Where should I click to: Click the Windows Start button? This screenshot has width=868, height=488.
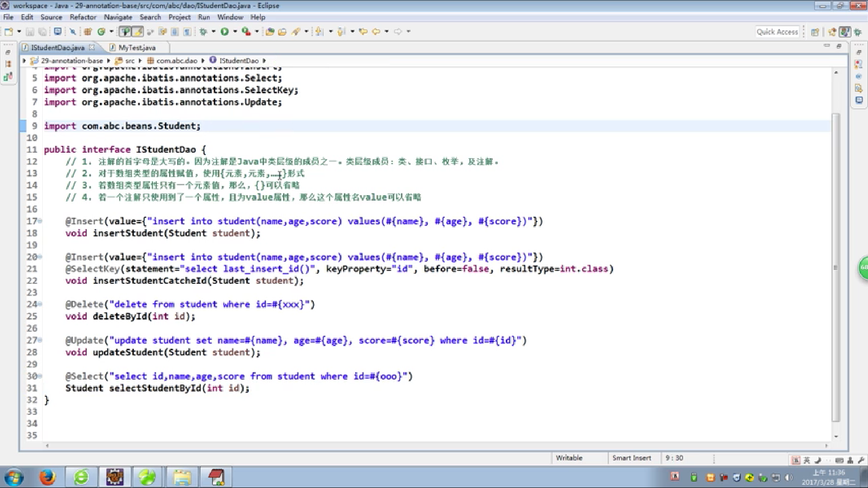click(x=14, y=477)
